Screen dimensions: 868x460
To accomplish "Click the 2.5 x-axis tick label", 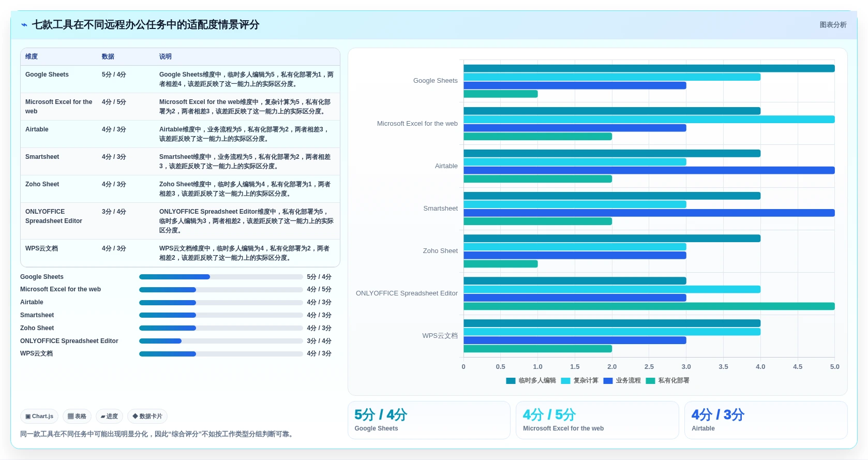I will [649, 367].
